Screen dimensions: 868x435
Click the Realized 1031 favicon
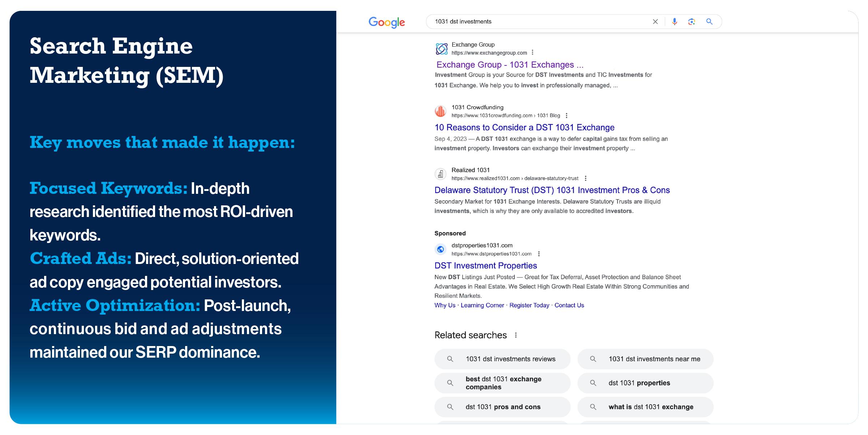(x=440, y=174)
